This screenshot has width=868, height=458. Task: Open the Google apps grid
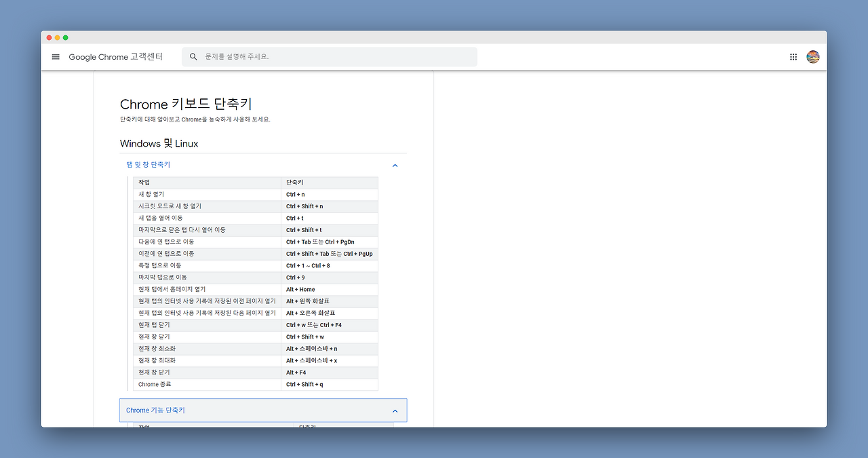[793, 57]
